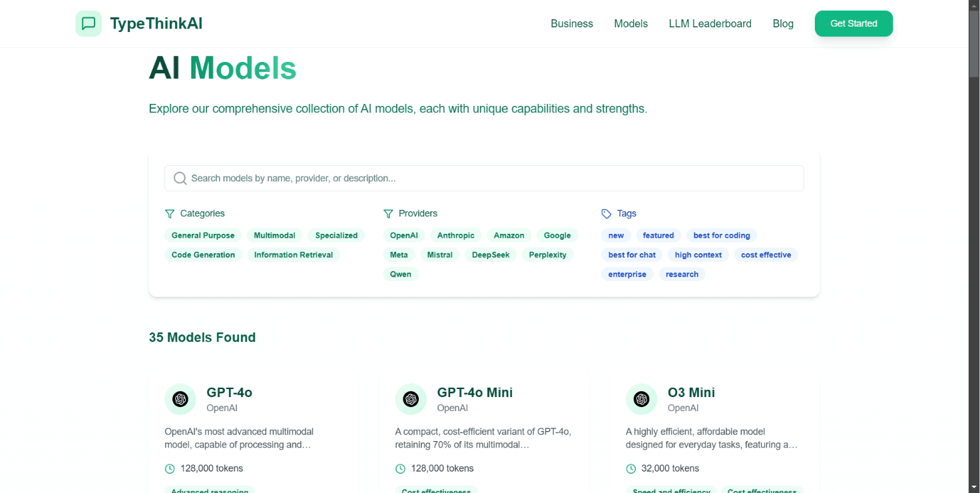Open the LLM Leaderboard nav item
The width and height of the screenshot is (980, 493).
click(x=710, y=24)
